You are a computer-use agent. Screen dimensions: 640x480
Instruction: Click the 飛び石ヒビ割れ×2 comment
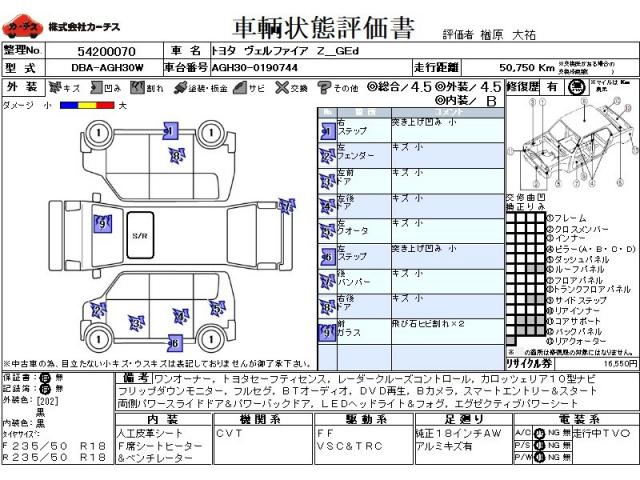click(x=428, y=324)
